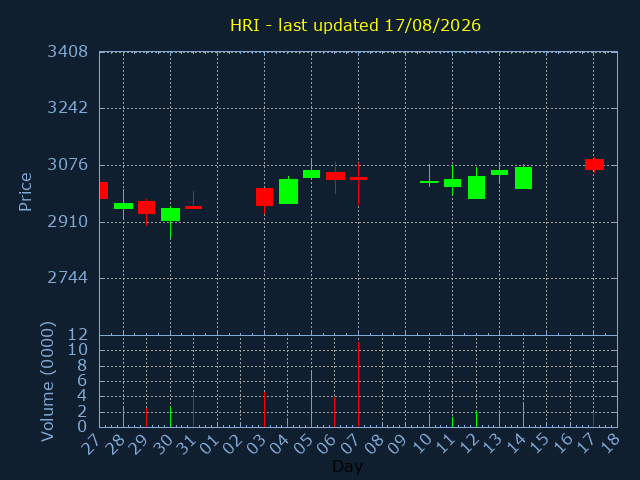Viewport: 640px width, 480px height.
Task: Click the volume axis label 10
Action: click(x=78, y=350)
